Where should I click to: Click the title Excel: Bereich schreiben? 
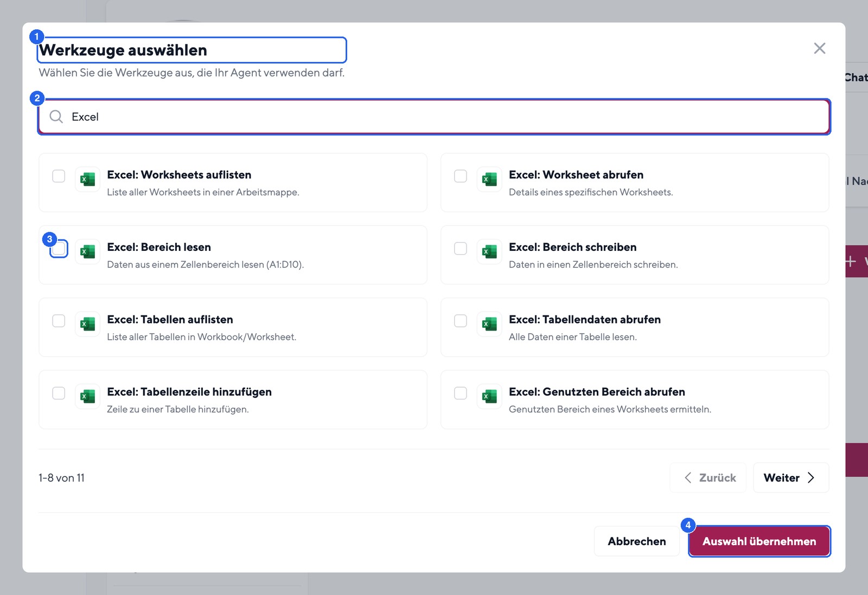click(573, 247)
